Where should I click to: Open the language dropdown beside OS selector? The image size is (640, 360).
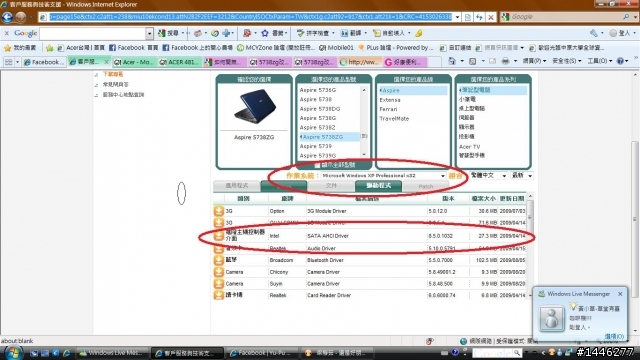[489, 176]
